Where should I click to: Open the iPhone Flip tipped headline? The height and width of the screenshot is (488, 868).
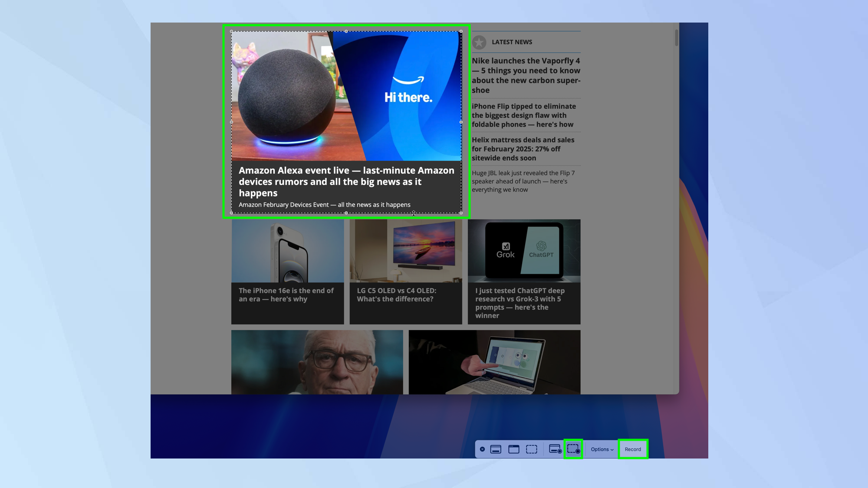(523, 115)
